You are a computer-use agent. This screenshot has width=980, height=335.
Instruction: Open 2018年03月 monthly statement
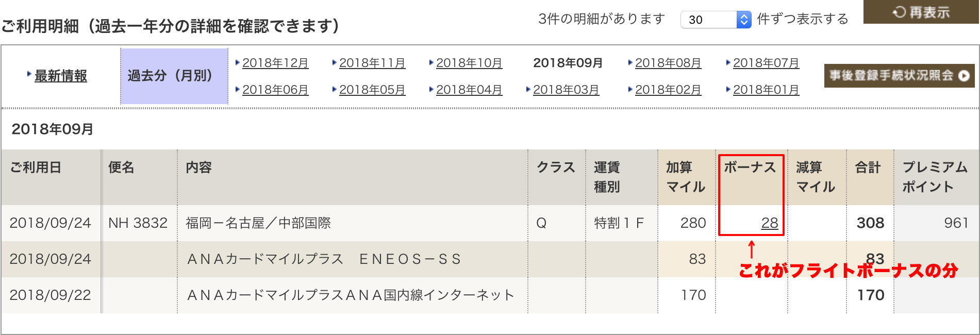[x=566, y=90]
